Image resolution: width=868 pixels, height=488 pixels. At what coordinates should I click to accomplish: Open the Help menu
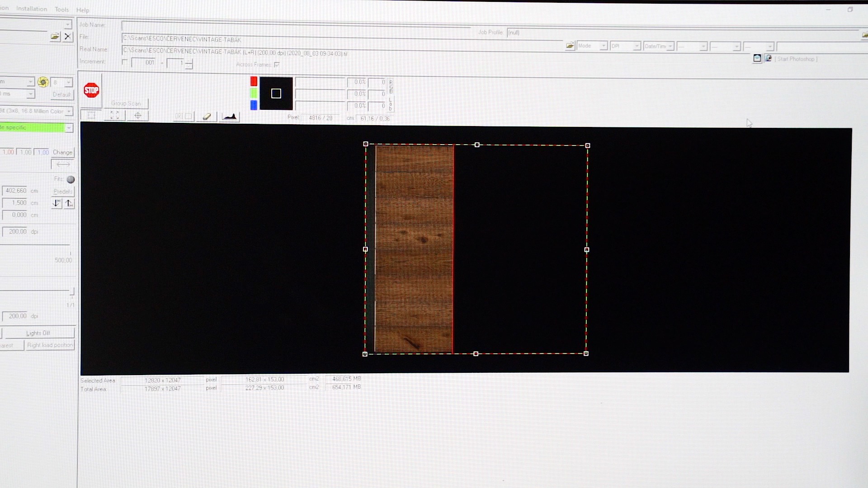tap(82, 10)
